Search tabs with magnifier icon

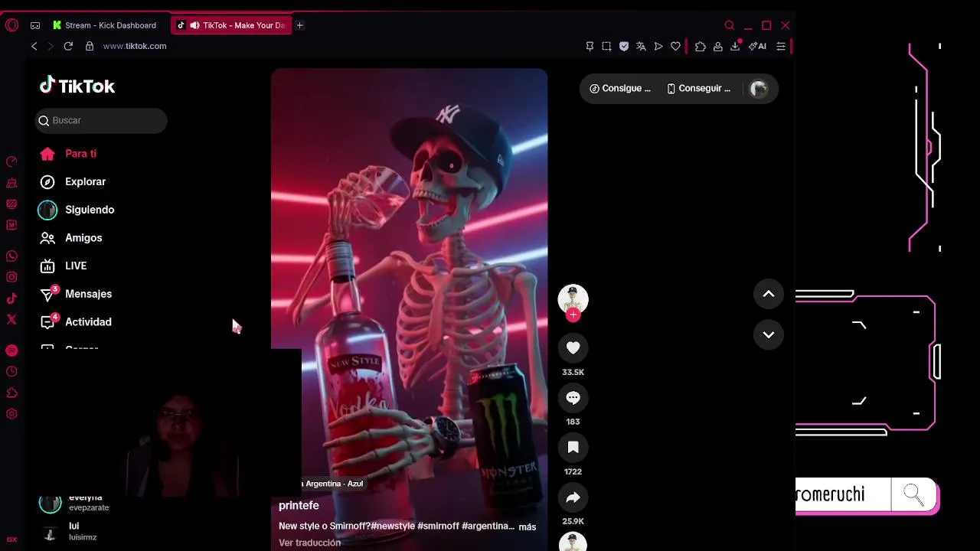point(730,25)
